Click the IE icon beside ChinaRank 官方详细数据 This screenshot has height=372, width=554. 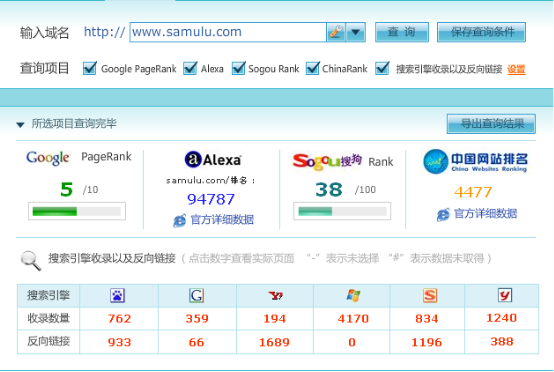(x=443, y=214)
